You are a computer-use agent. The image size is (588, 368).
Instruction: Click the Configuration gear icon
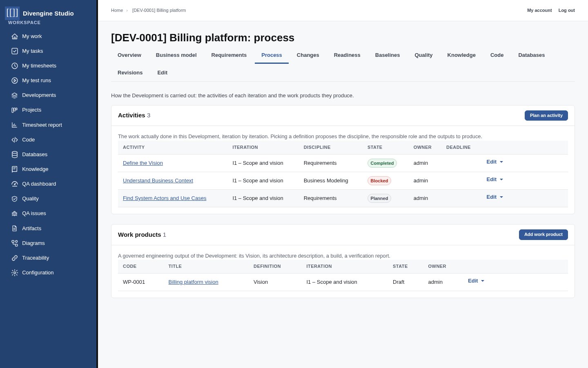point(15,273)
